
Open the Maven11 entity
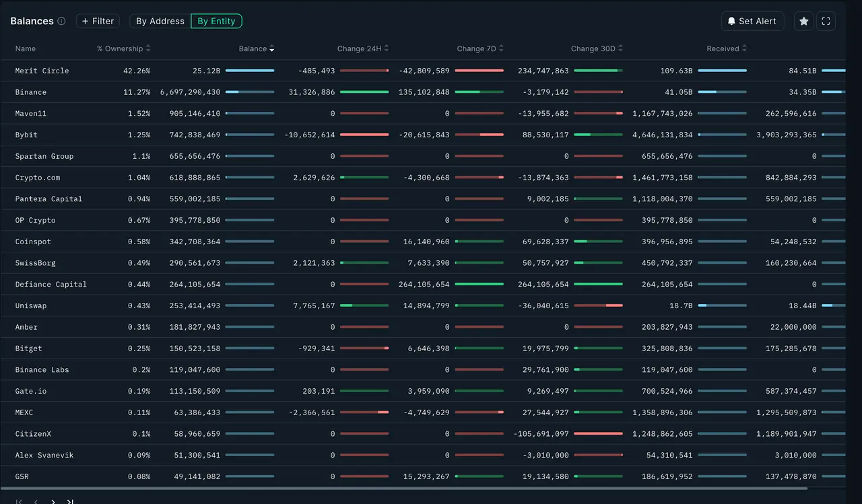31,114
